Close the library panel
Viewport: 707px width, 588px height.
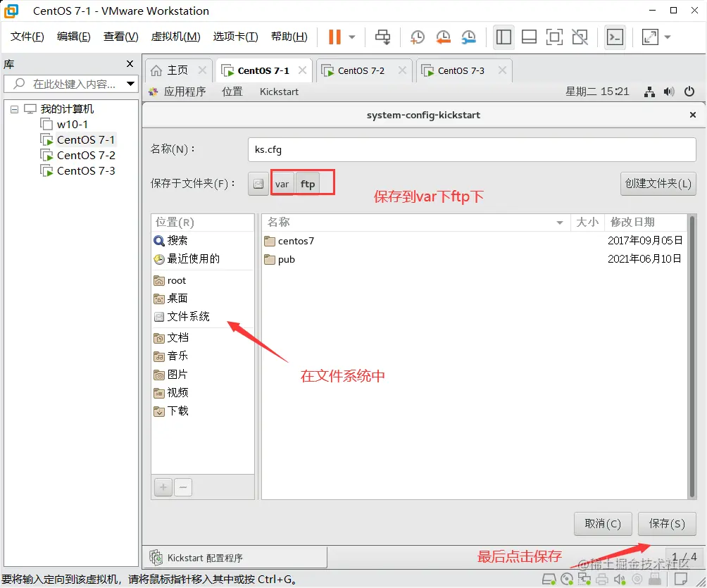pyautogui.click(x=130, y=64)
